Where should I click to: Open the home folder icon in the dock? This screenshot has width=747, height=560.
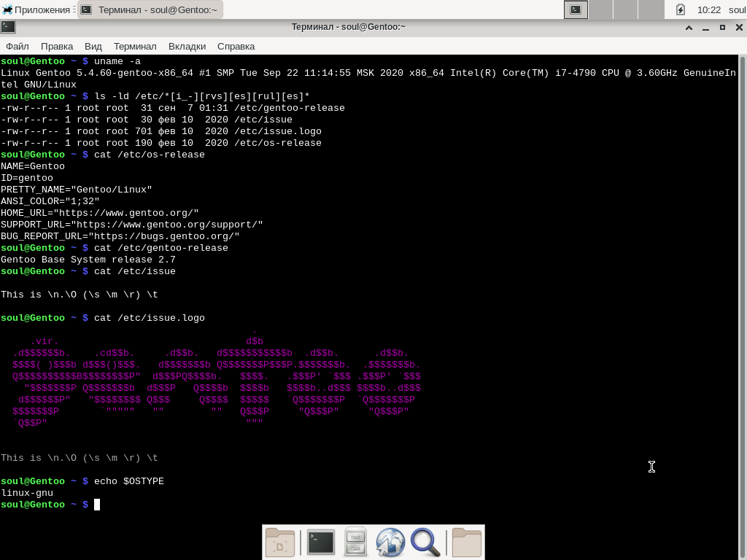click(466, 542)
